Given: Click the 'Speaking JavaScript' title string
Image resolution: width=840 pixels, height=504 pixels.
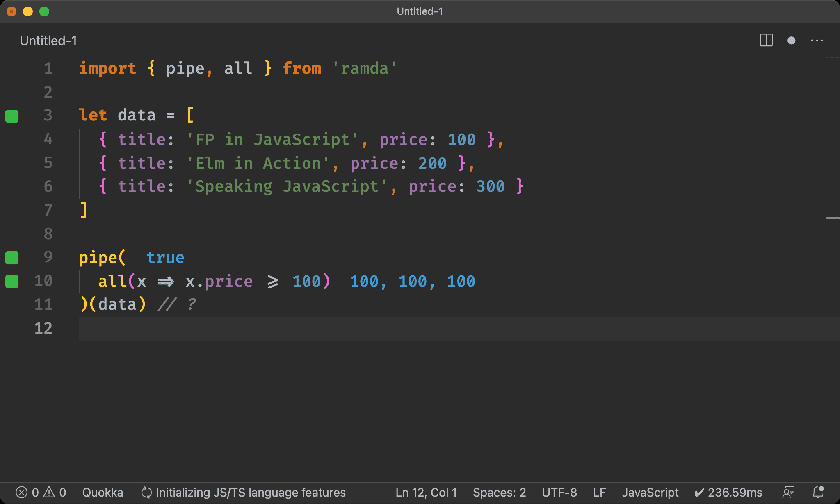Looking at the screenshot, I should tap(287, 187).
